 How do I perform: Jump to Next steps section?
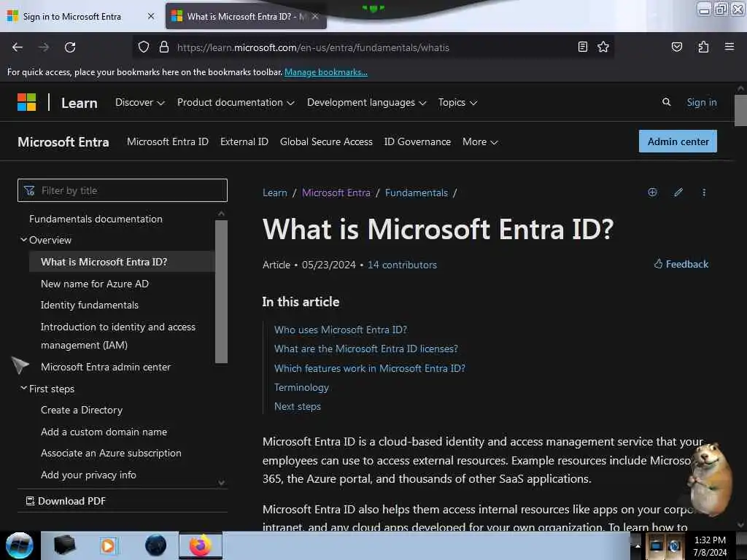[x=298, y=406]
